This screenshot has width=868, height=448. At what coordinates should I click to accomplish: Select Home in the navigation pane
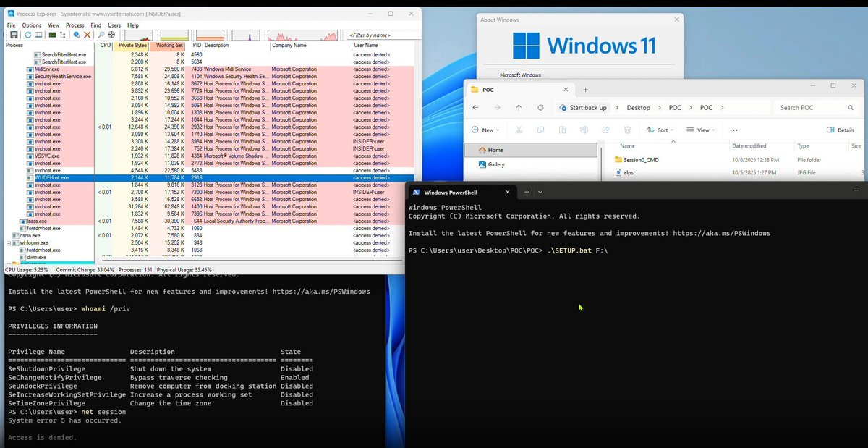(532, 150)
